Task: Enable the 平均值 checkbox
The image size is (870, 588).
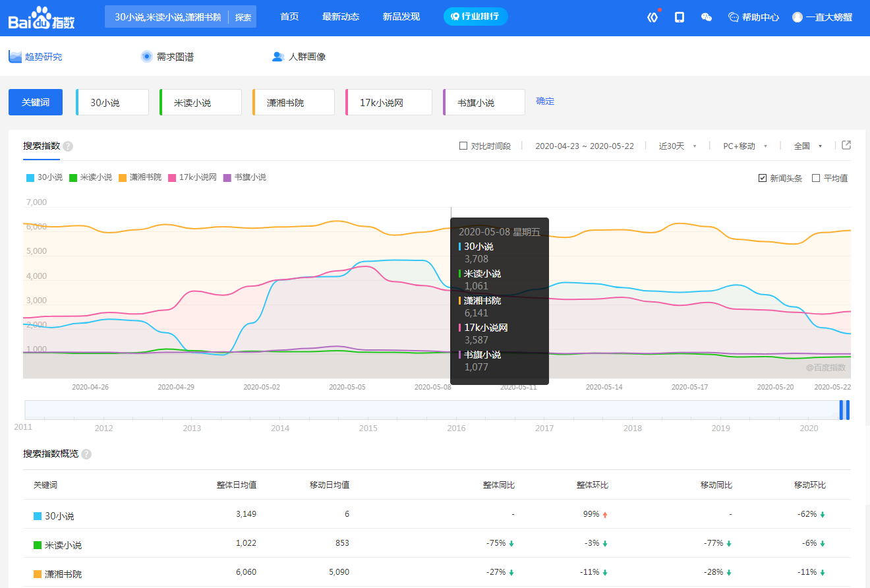Action: 816,178
